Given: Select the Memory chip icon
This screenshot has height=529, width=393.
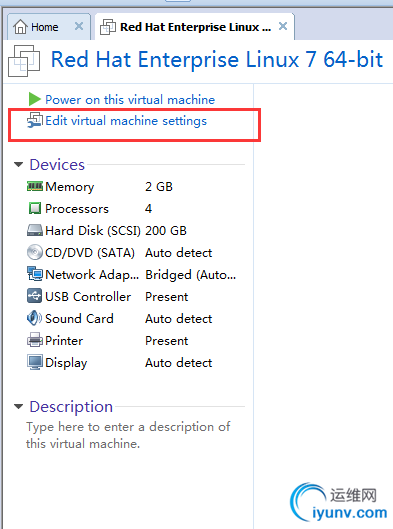Looking at the screenshot, I should pyautogui.click(x=35, y=186).
